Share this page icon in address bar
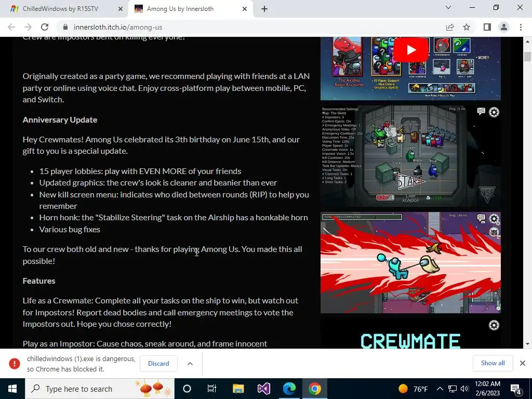The image size is (532, 399). [450, 27]
